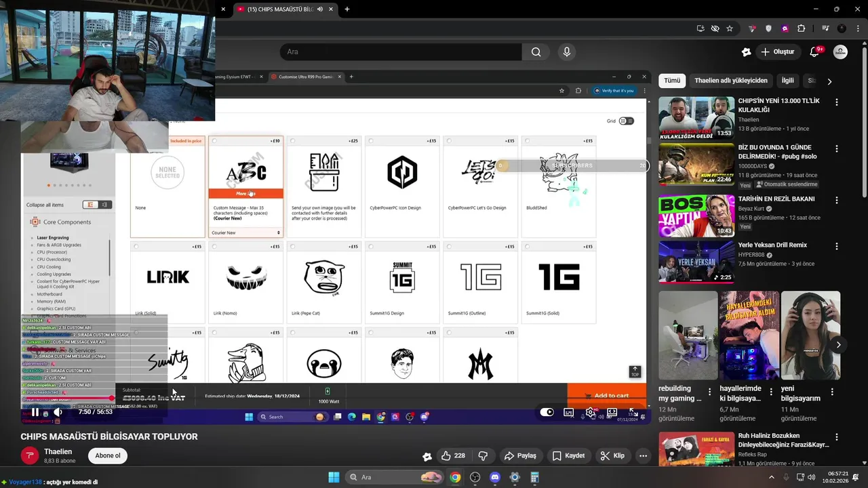868x488 pixels.
Task: Select the 'Send your own image' radio in video
Action: [292, 141]
